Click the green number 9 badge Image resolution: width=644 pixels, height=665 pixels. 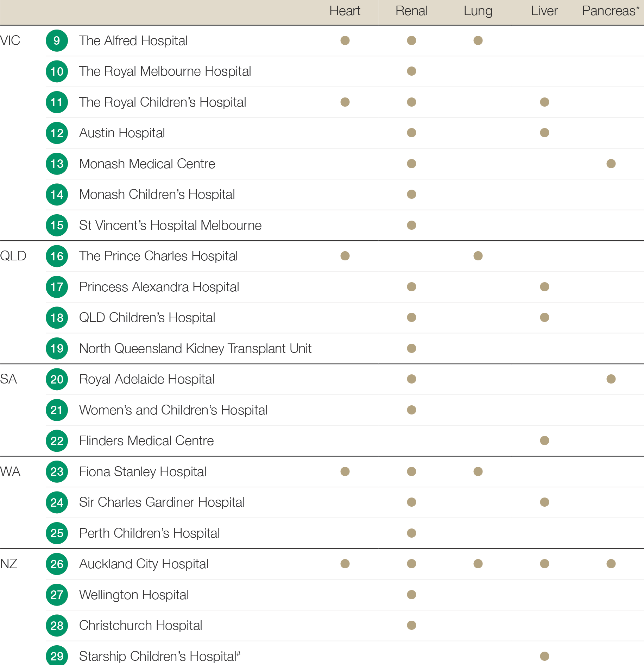pyautogui.click(x=57, y=41)
